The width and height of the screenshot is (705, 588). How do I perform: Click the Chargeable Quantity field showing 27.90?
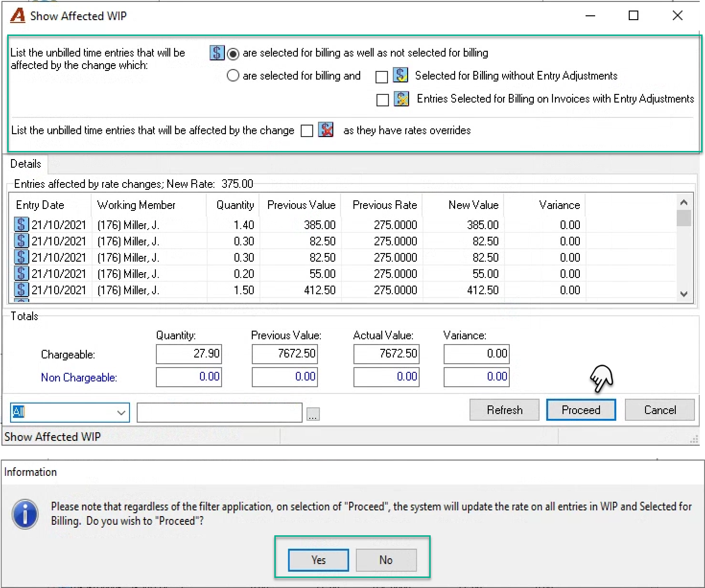pos(189,354)
